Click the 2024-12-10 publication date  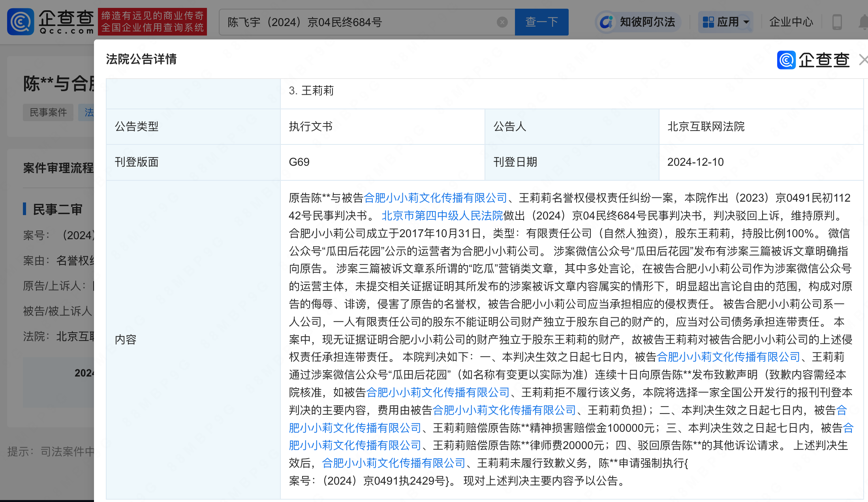click(695, 162)
